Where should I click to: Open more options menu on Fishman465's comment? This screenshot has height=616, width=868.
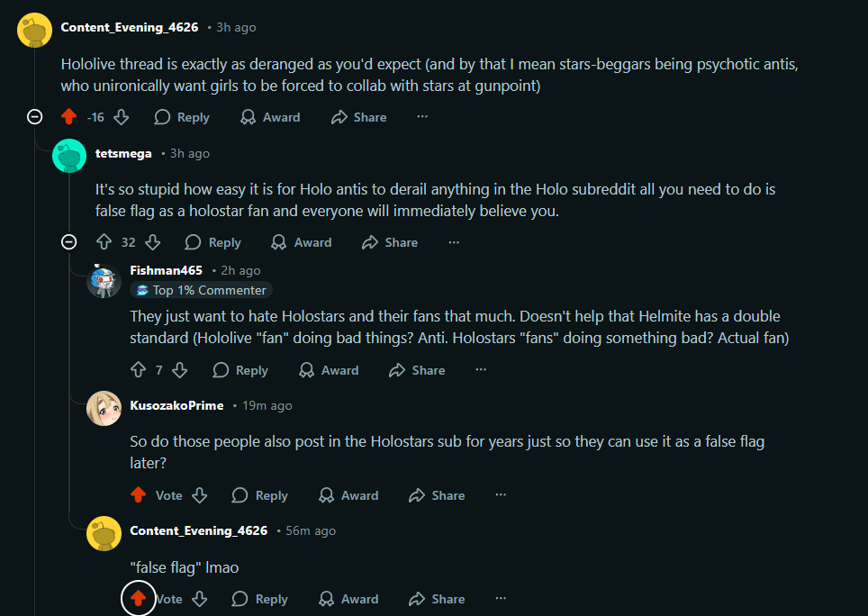pyautogui.click(x=481, y=370)
